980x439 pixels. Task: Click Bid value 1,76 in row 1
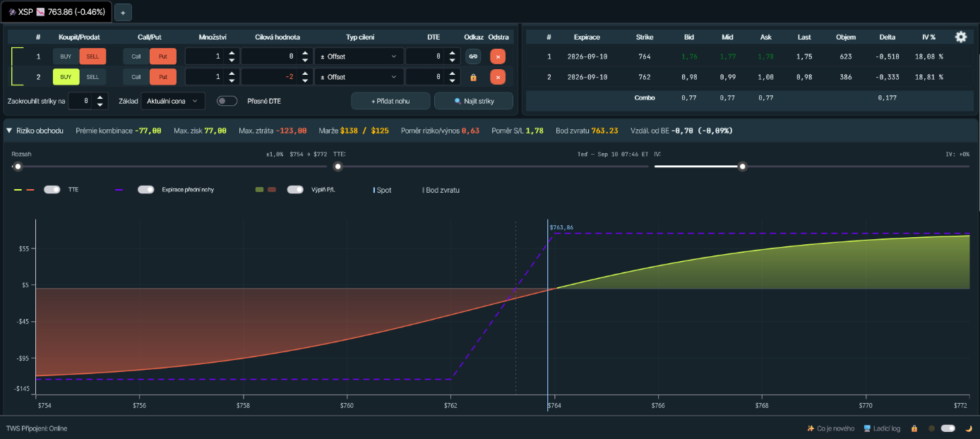(690, 56)
